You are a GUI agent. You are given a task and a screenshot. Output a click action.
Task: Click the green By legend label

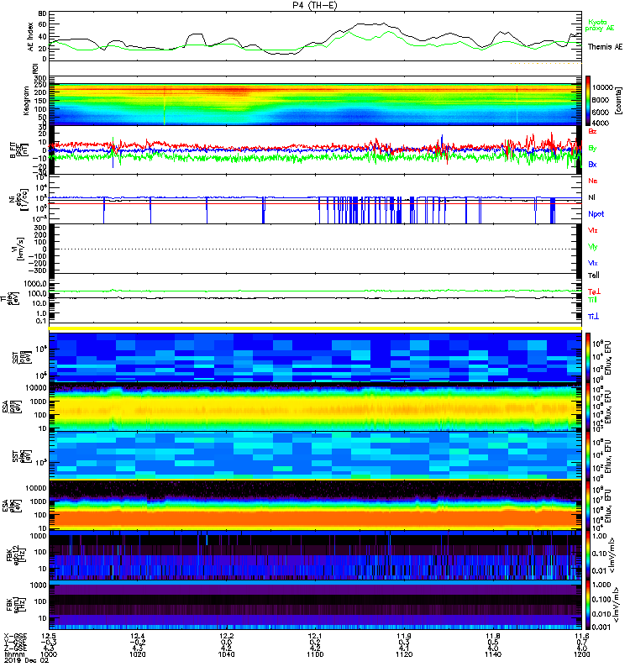(x=592, y=149)
